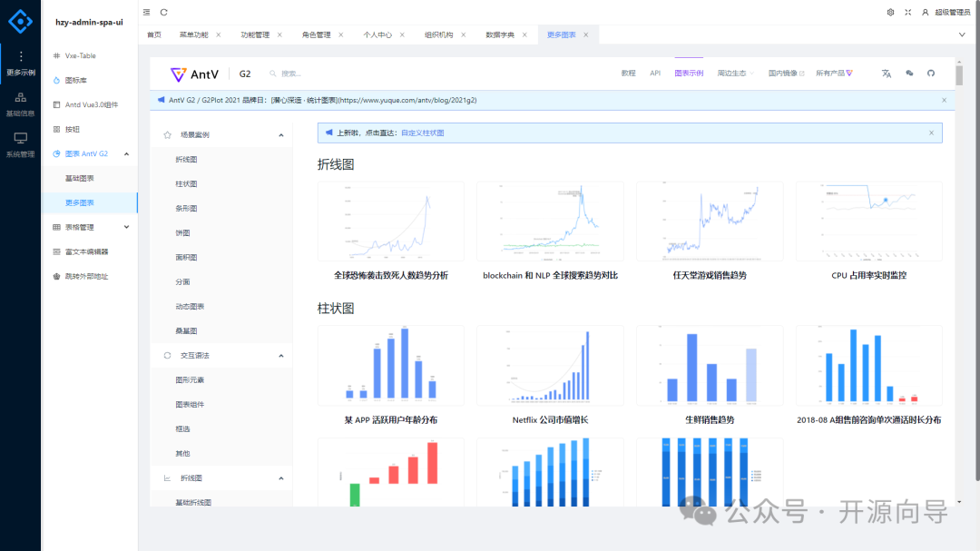Open Antd Vue3.0组件 in the sidebar
This screenshot has width=980, height=551.
tap(90, 104)
